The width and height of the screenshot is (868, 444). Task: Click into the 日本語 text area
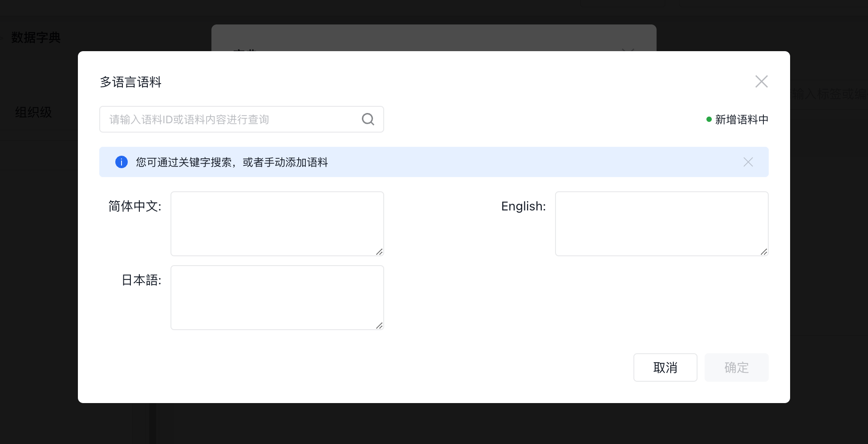277,298
